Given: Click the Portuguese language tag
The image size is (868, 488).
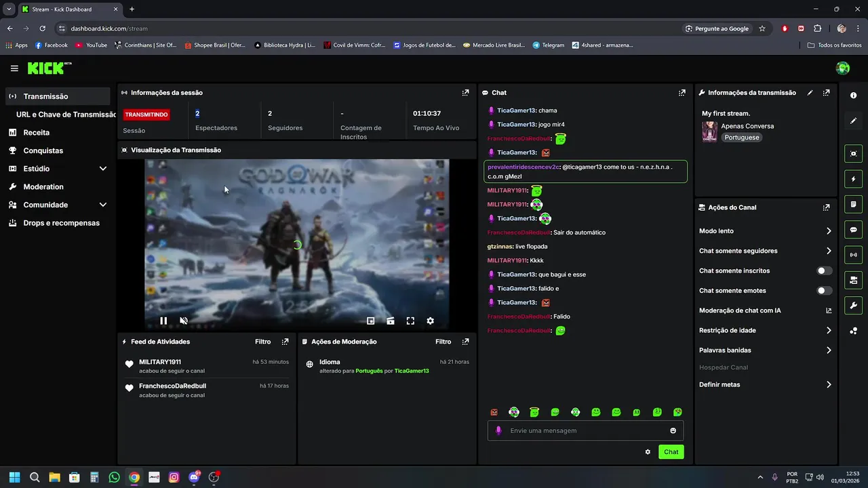Looking at the screenshot, I should [741, 138].
